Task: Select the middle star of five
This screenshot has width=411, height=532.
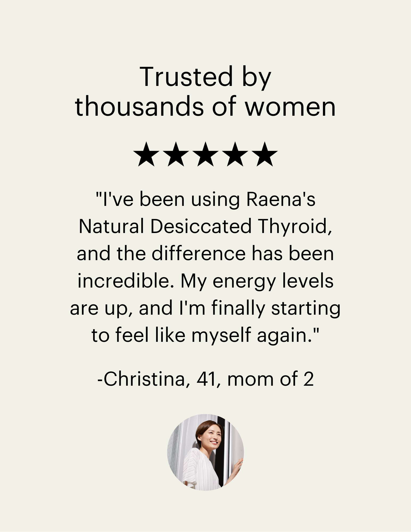Action: (206, 155)
